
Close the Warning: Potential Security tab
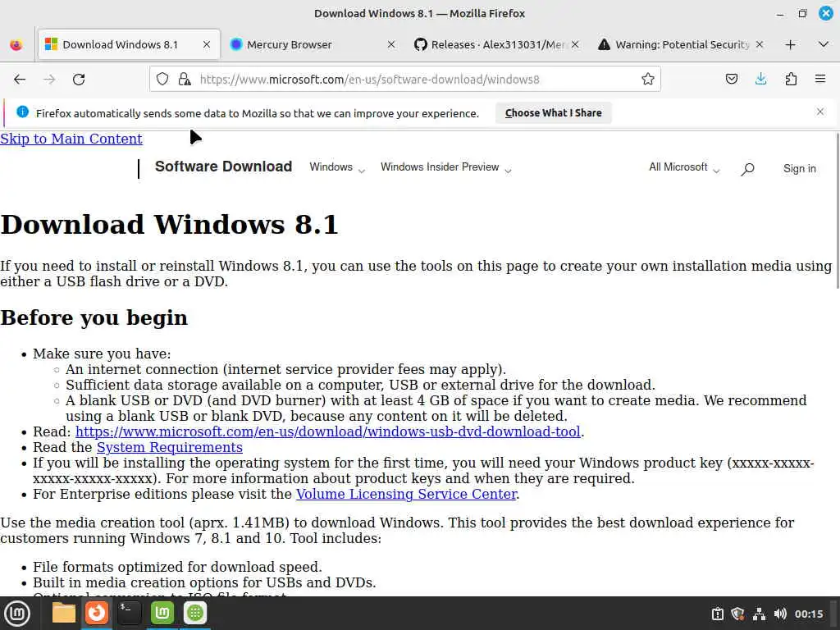[x=760, y=45]
